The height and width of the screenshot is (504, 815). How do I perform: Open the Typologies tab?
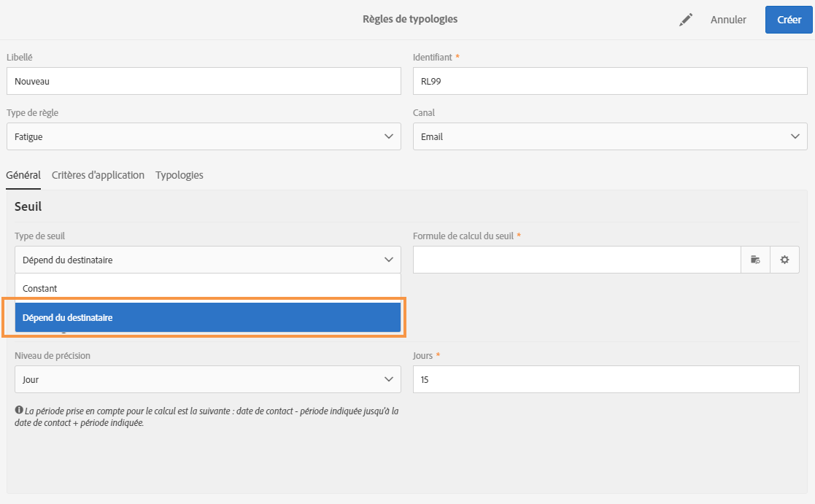pos(179,175)
